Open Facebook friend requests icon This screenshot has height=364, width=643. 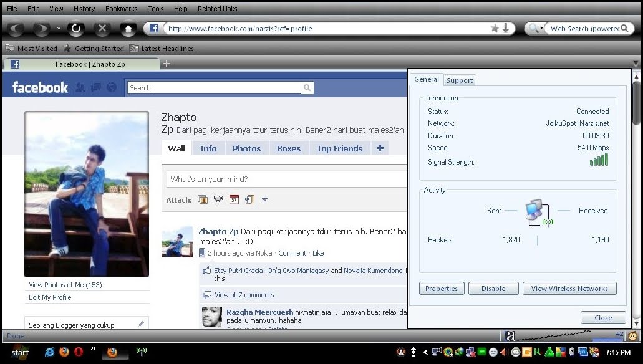pyautogui.click(x=80, y=87)
